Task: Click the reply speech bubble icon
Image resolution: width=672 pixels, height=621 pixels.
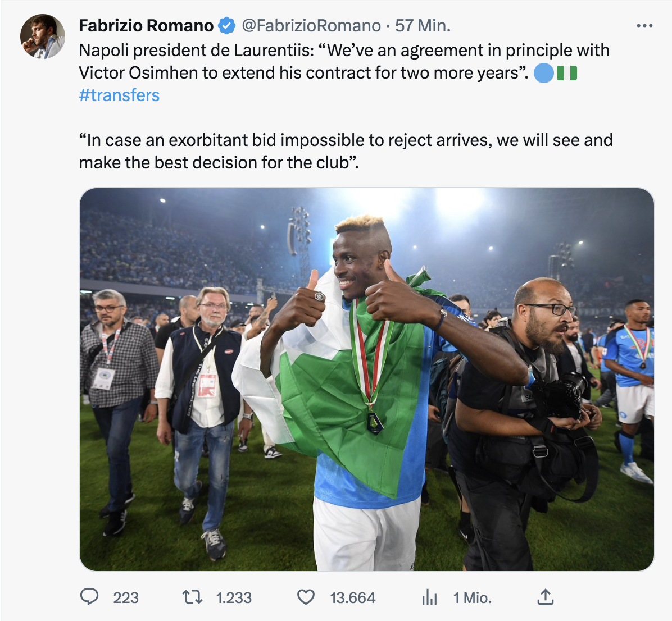Action: [x=89, y=597]
